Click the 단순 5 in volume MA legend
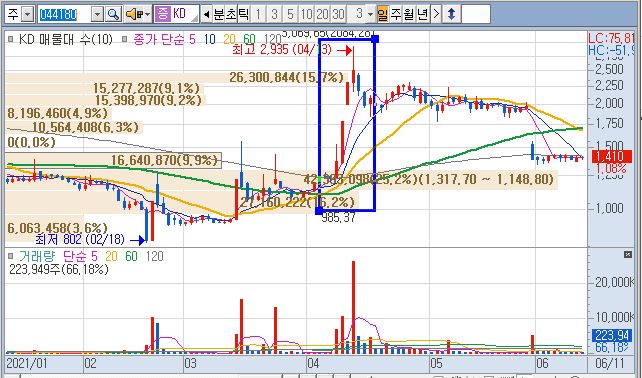The width and height of the screenshot is (642, 378). pos(80,256)
